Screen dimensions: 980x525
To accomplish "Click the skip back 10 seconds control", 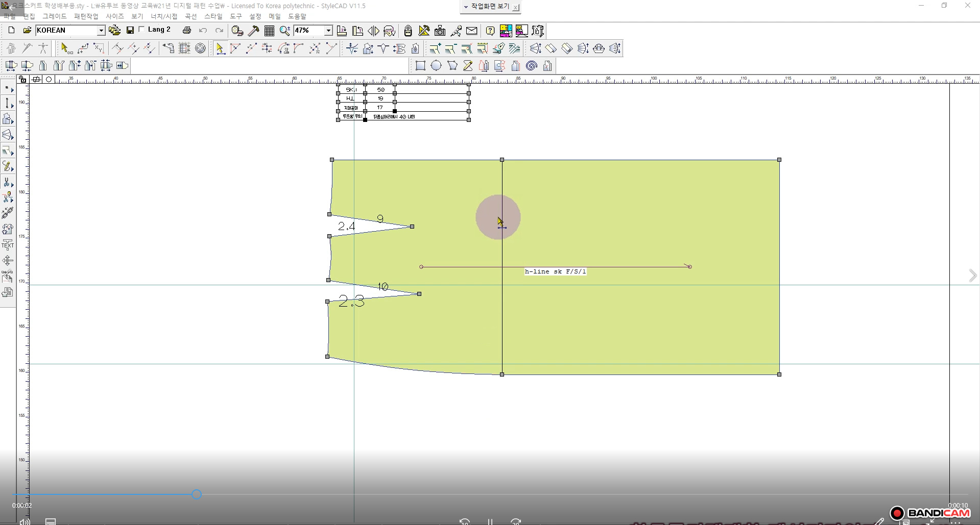I will [x=464, y=521].
